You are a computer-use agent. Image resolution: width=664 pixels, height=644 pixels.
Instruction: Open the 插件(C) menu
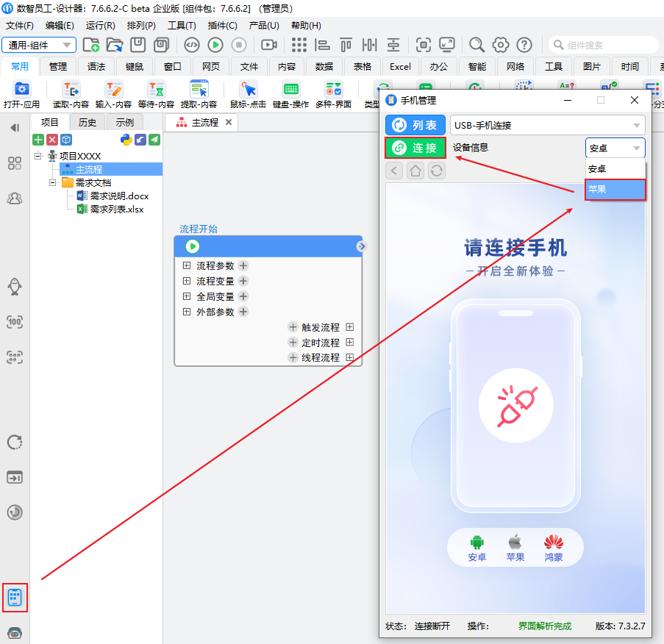pos(223,25)
